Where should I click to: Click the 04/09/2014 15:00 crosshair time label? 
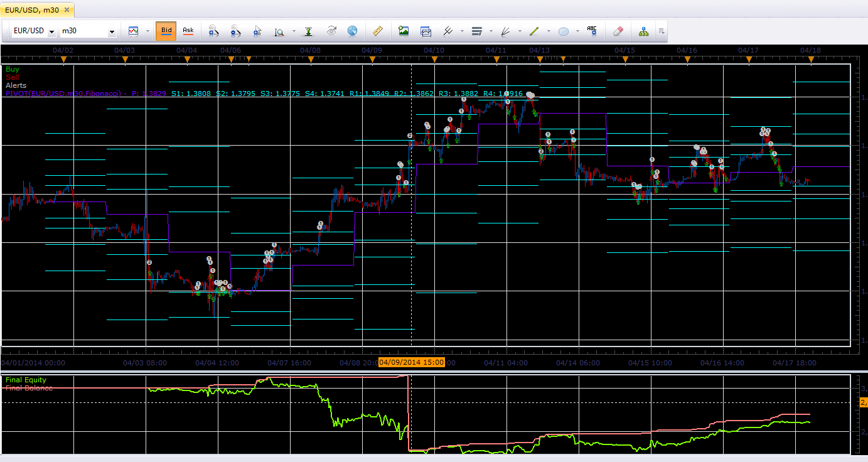pyautogui.click(x=411, y=362)
